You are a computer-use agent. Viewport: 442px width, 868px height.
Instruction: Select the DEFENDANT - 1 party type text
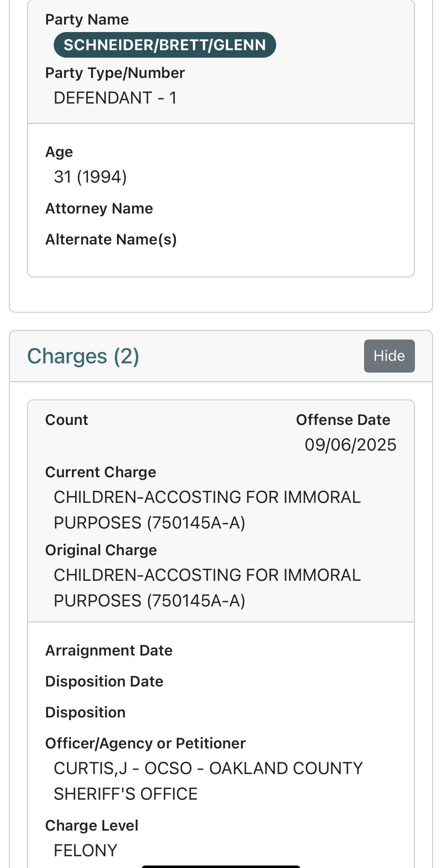coord(115,98)
